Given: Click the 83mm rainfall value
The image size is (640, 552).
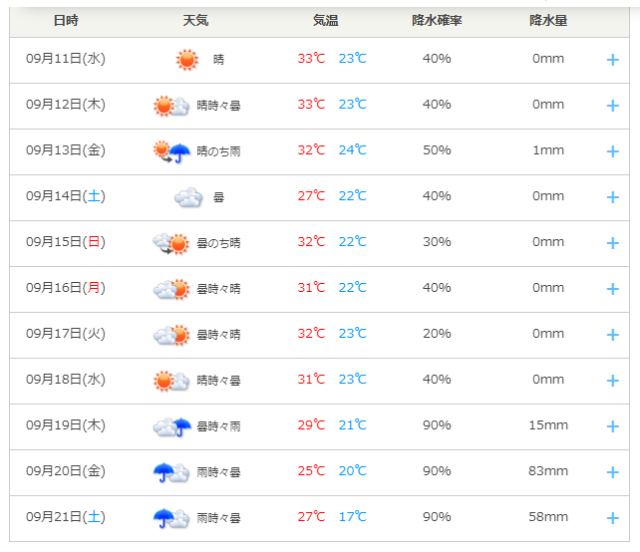Looking at the screenshot, I should coord(548,471).
